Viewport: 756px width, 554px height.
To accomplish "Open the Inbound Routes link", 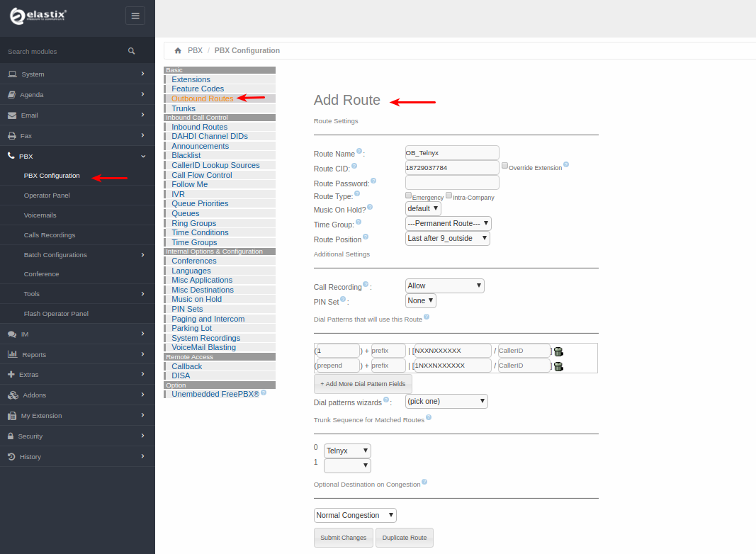I will (200, 127).
